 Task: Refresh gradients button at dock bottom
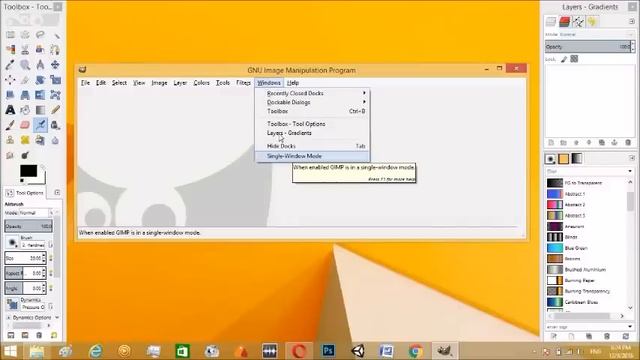626,336
